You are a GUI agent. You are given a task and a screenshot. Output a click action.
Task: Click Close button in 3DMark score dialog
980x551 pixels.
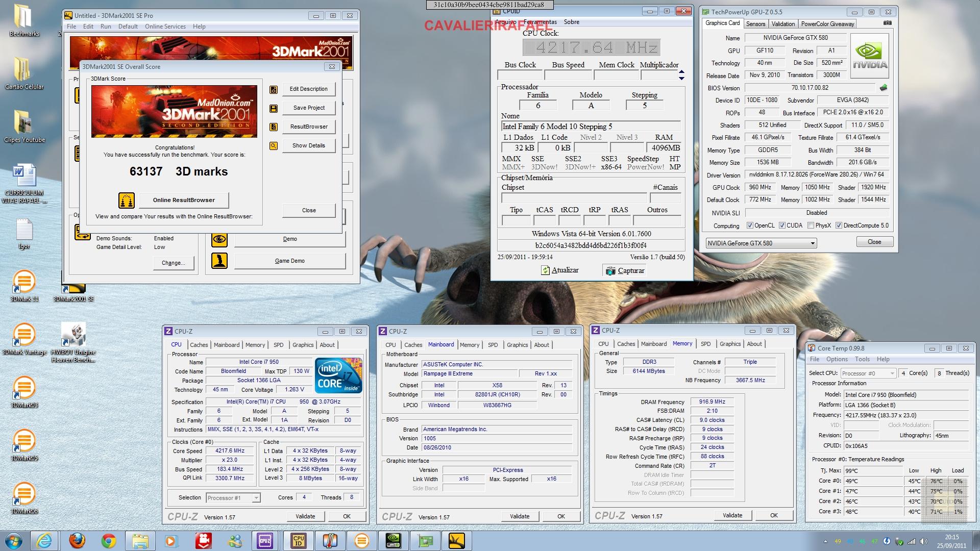[309, 210]
